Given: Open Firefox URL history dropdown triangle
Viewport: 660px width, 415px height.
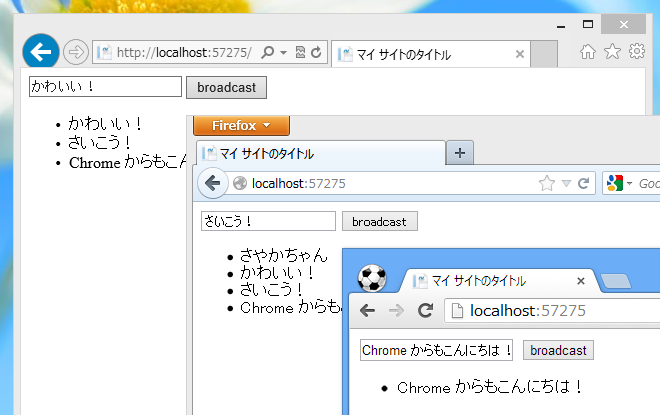Looking at the screenshot, I should (x=566, y=184).
